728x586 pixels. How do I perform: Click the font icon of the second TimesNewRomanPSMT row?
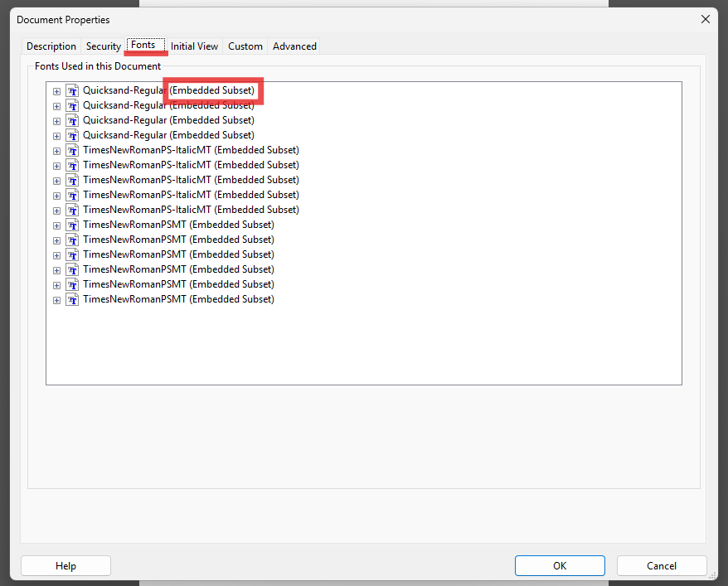tap(72, 240)
